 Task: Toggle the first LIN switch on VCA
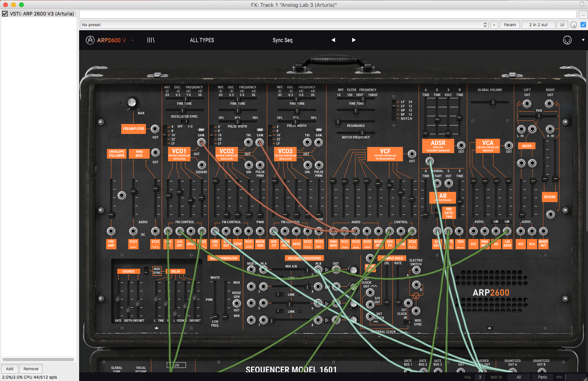tap(496, 221)
